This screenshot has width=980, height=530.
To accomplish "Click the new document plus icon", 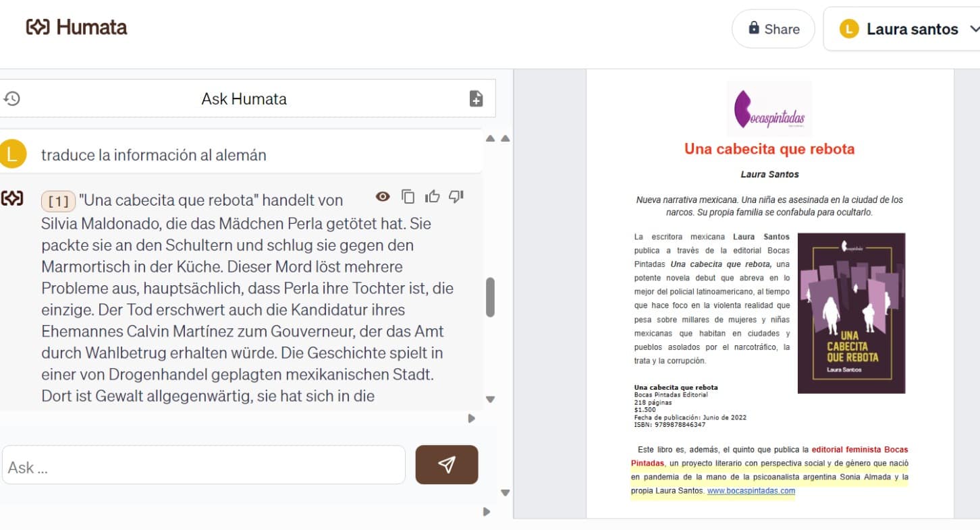I will pos(476,98).
